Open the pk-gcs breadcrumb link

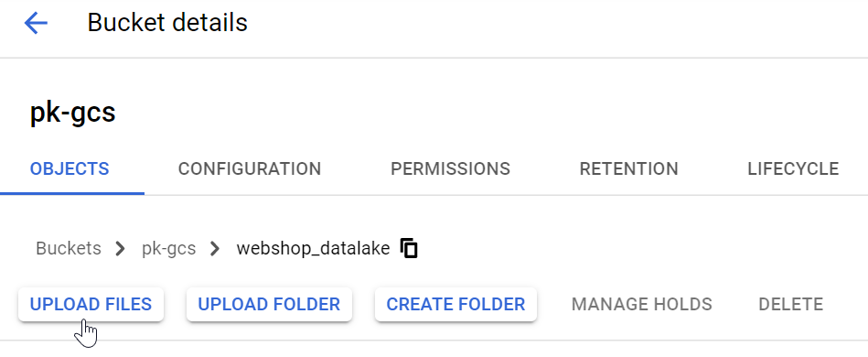click(x=169, y=248)
